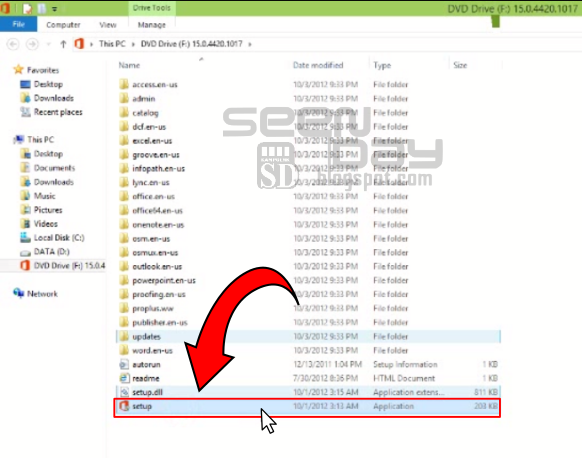This screenshot has width=582, height=458.
Task: Click the readme HTML document icon
Action: [124, 379]
